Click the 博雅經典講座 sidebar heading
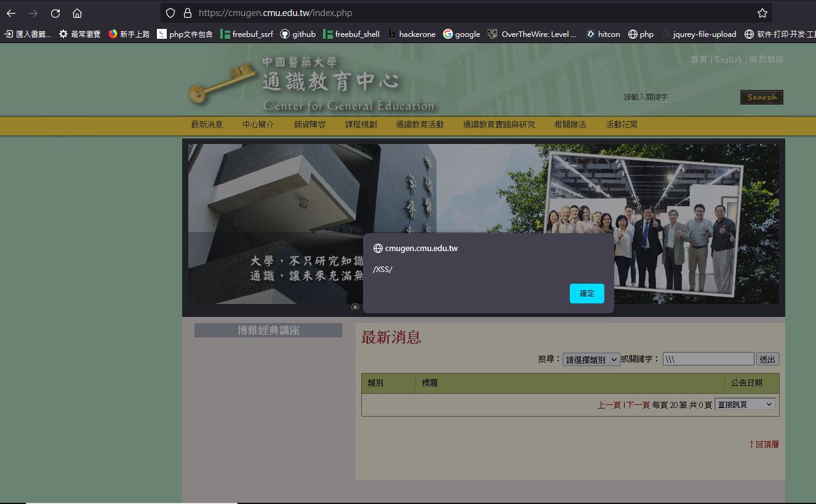The width and height of the screenshot is (816, 504). [x=268, y=330]
